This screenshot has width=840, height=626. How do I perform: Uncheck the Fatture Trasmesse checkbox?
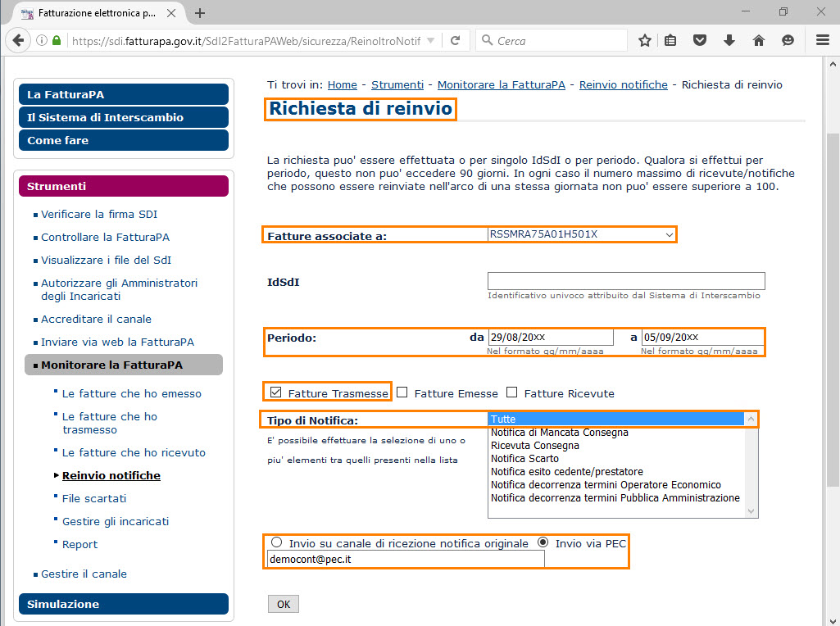point(276,392)
